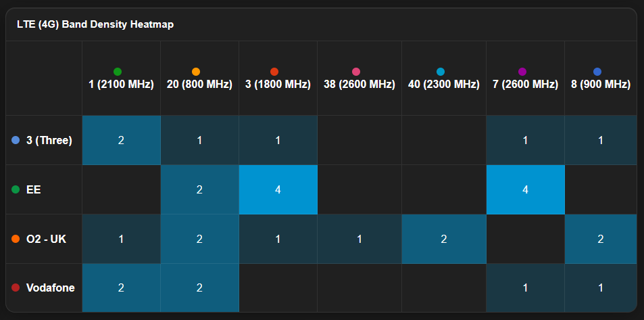Screen dimensions: 644x320
Task: Click Vodafone cell under 8 (900 MHz)
Action: 601,288
